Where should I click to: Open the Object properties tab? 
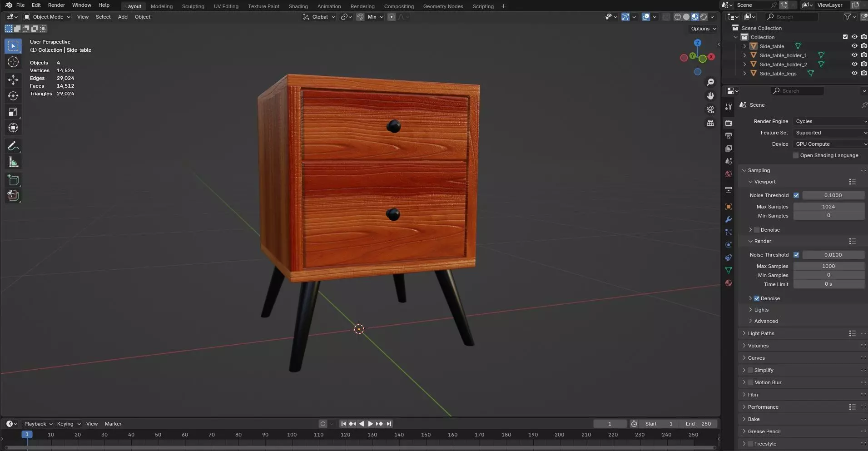point(729,207)
